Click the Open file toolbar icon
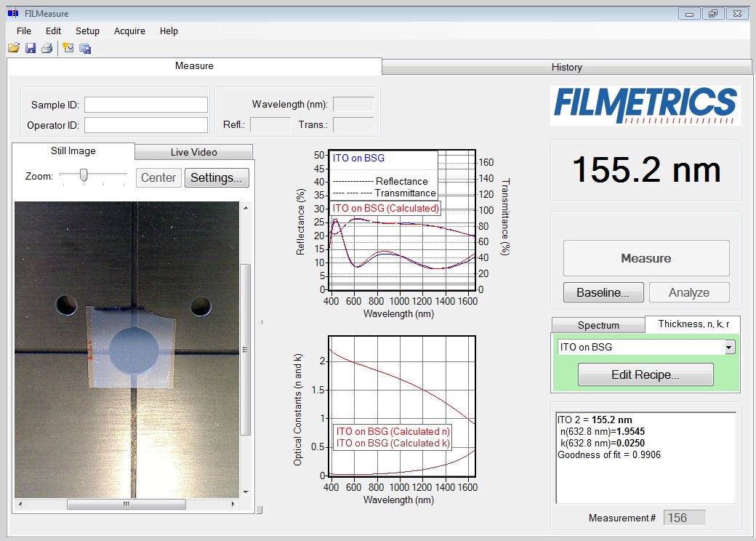Image resolution: width=756 pixels, height=541 pixels. click(x=14, y=48)
